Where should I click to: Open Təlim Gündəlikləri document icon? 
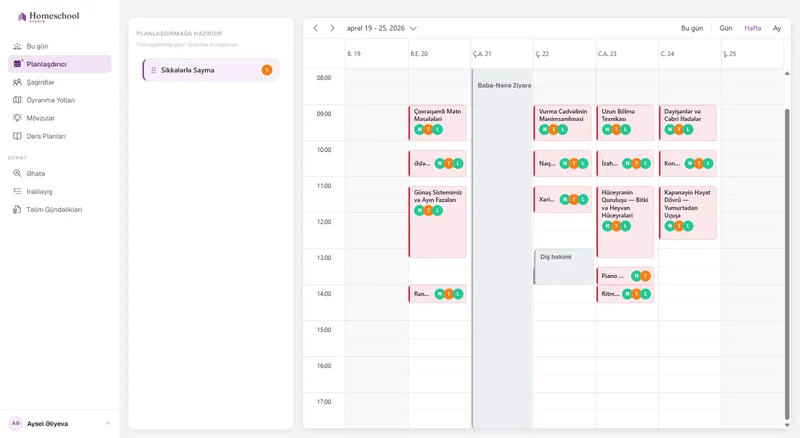[17, 209]
